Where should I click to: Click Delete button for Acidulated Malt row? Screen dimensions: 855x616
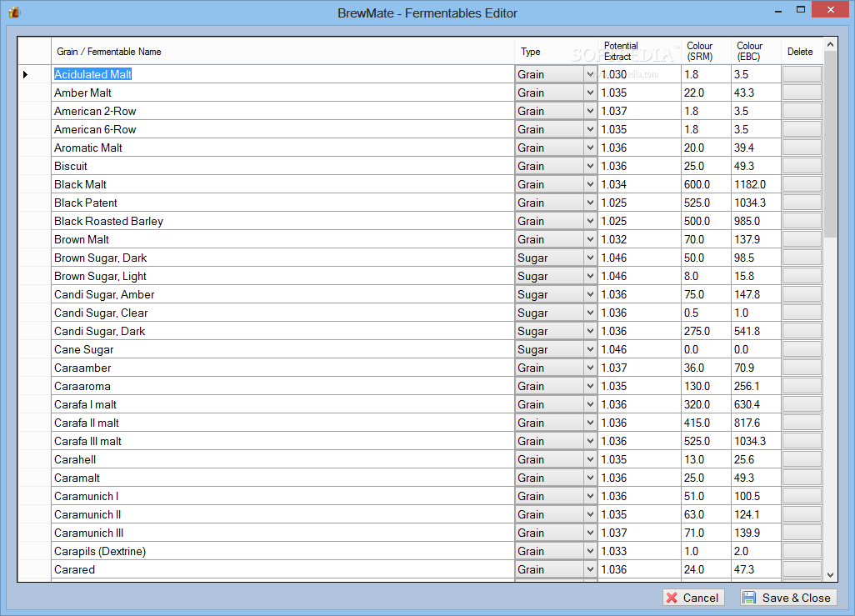[x=802, y=74]
